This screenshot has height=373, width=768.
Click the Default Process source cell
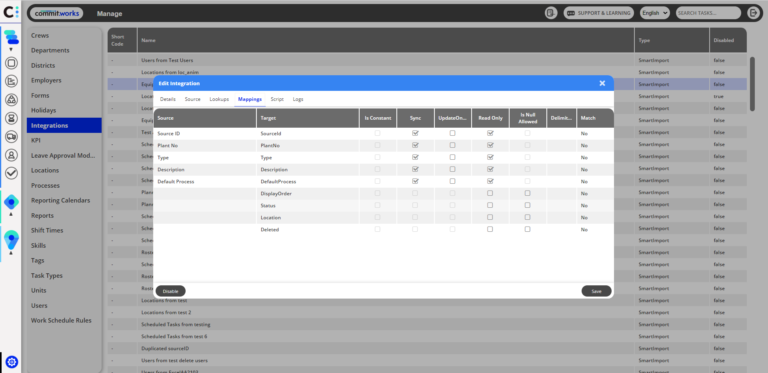[x=205, y=182]
